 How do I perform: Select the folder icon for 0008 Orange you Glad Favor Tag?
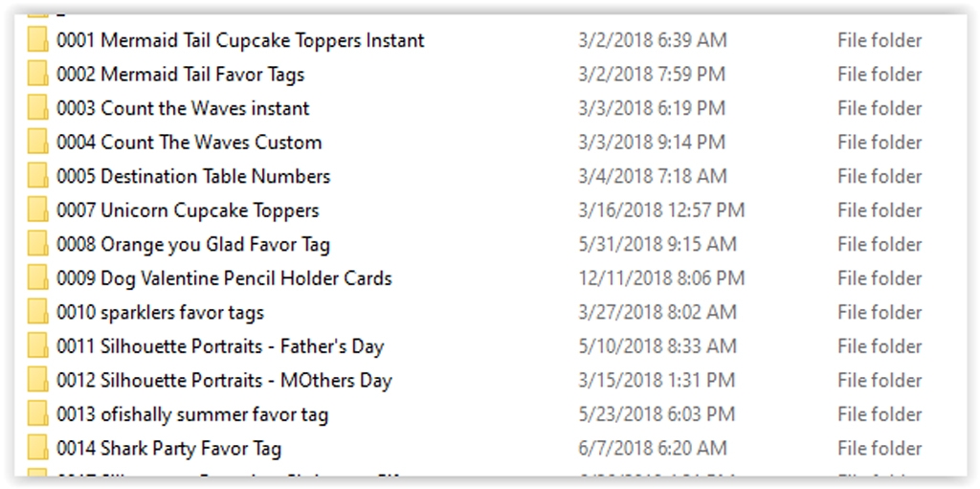tap(38, 245)
